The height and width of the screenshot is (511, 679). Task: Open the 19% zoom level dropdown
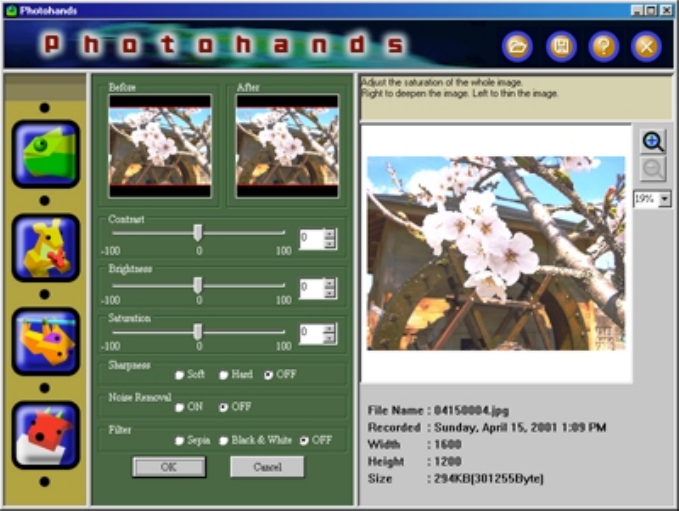(x=665, y=199)
